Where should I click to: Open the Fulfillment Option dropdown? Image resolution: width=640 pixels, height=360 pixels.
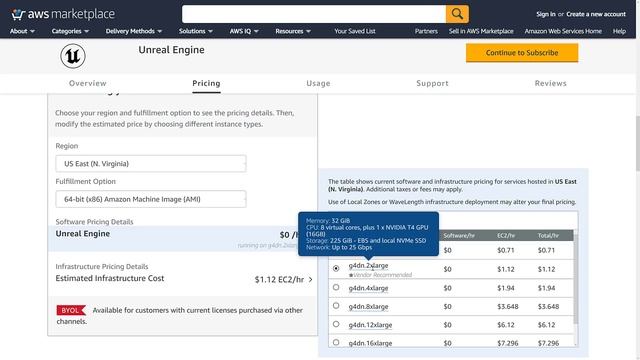pyautogui.click(x=151, y=199)
